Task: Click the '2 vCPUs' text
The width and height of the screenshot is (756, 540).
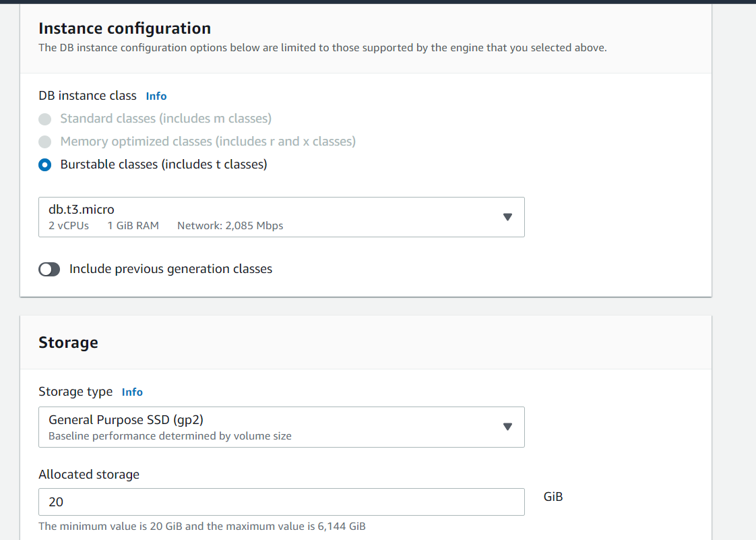Action: pyautogui.click(x=69, y=225)
